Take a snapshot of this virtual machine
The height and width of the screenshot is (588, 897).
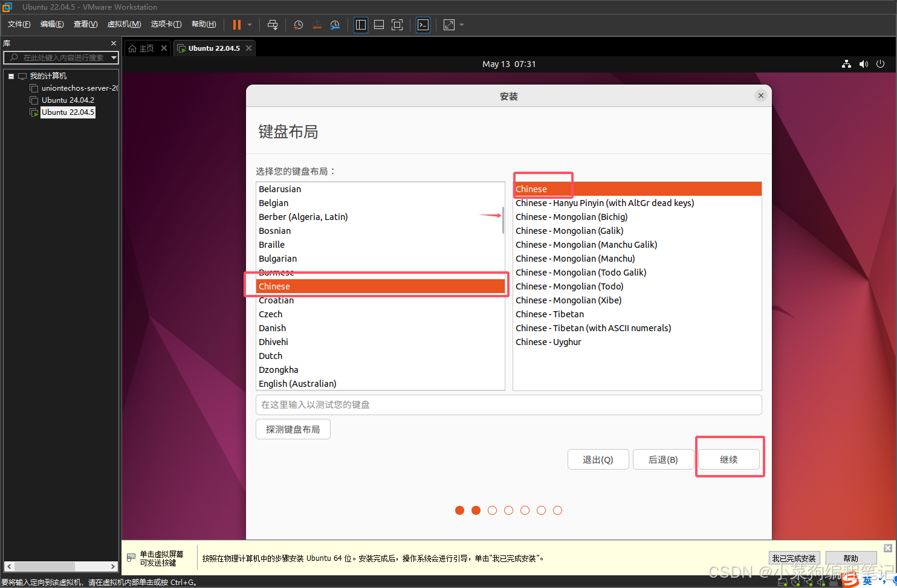[298, 25]
